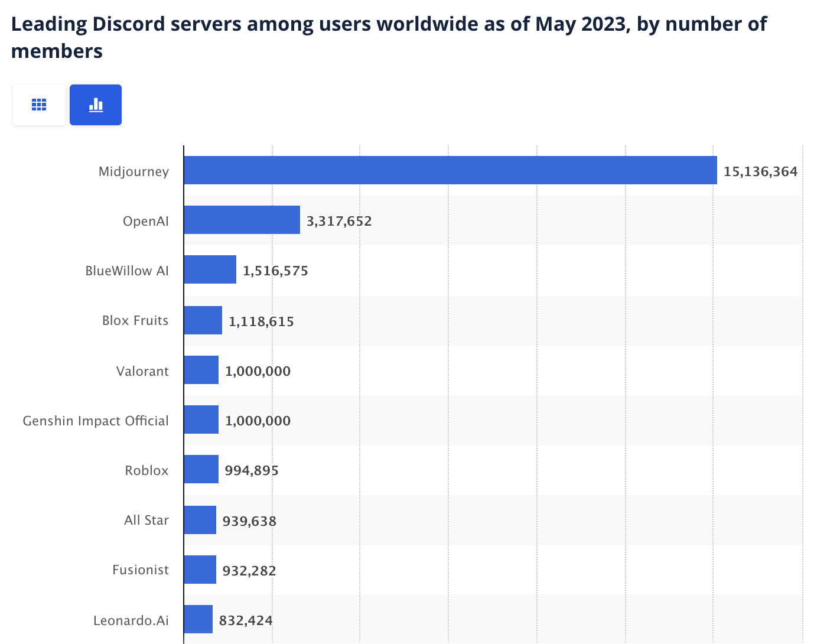Click the Genshin Impact value 1,000,000
The height and width of the screenshot is (644, 827).
pyautogui.click(x=258, y=421)
